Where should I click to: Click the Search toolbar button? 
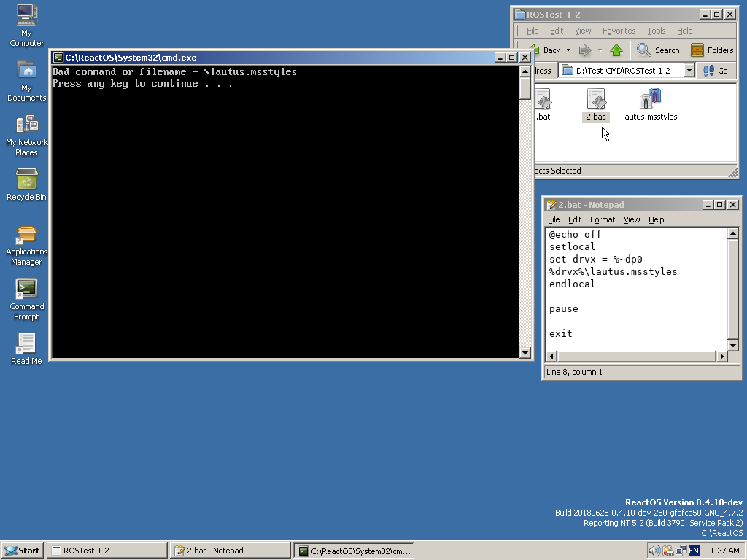point(658,50)
